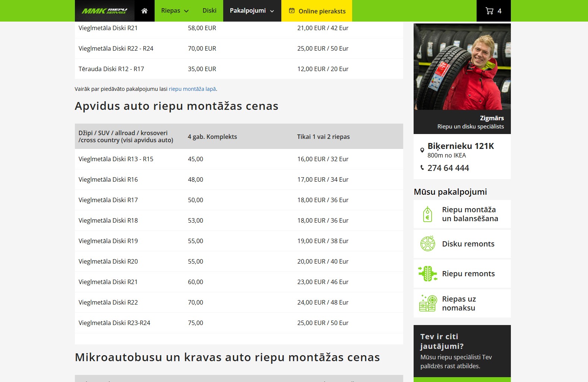
Task: Click the wheel icon for Disku remonts
Action: tap(427, 244)
